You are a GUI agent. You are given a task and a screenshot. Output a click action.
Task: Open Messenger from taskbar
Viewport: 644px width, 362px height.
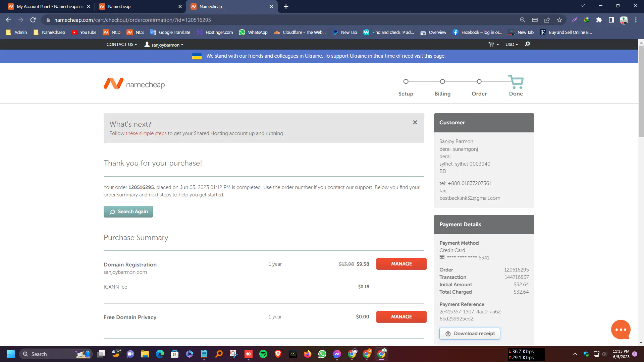click(x=337, y=354)
